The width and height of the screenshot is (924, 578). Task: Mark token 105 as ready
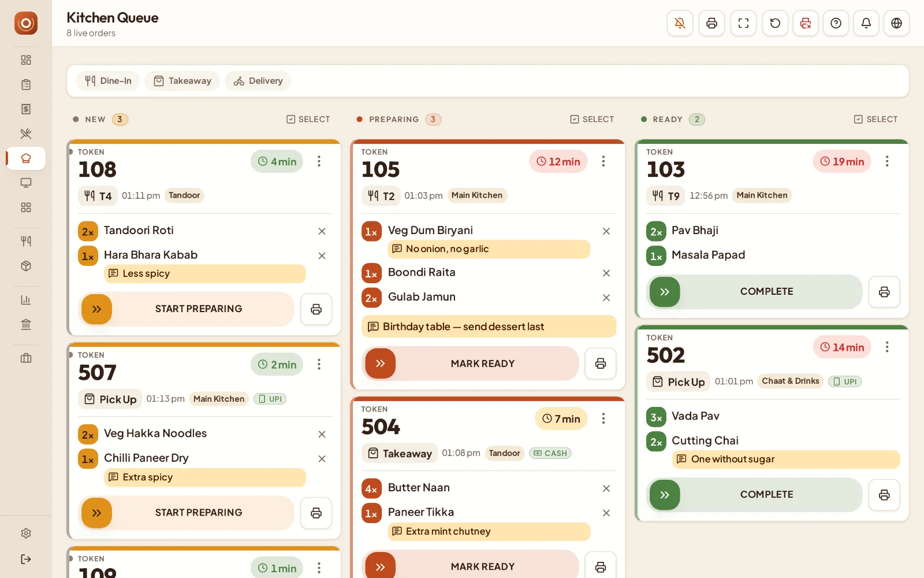(x=470, y=364)
